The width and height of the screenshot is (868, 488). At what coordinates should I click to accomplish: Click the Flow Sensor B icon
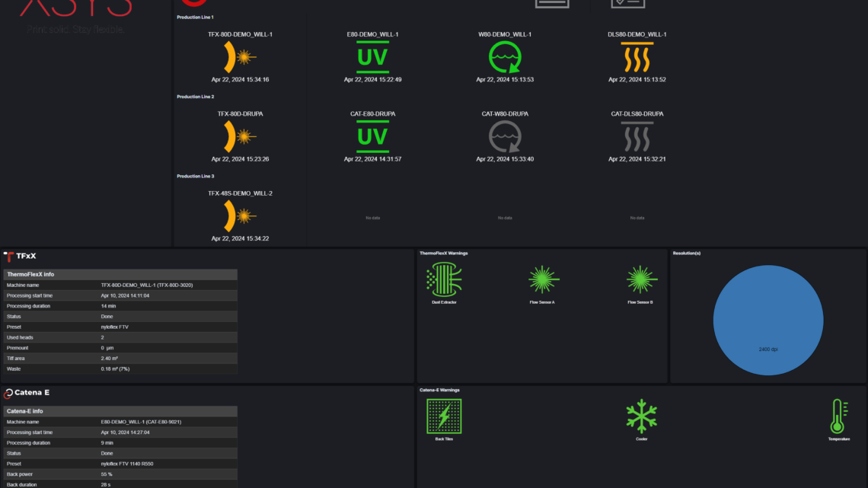[x=640, y=279]
